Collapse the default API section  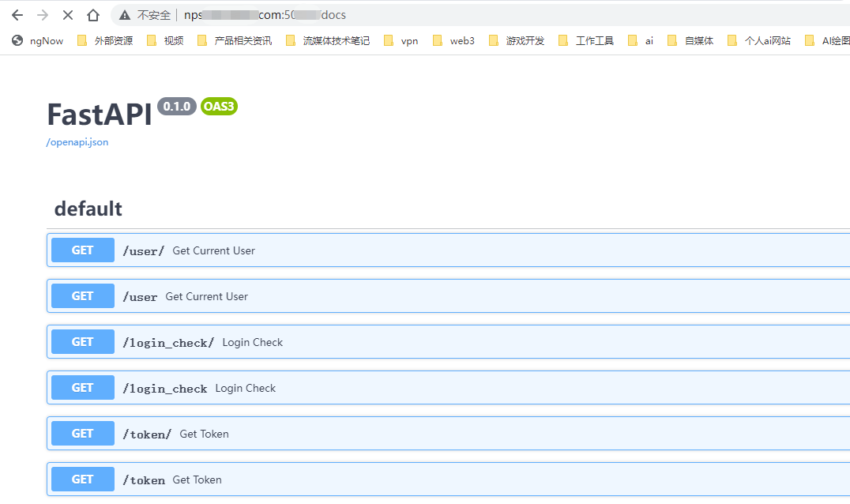pos(88,209)
